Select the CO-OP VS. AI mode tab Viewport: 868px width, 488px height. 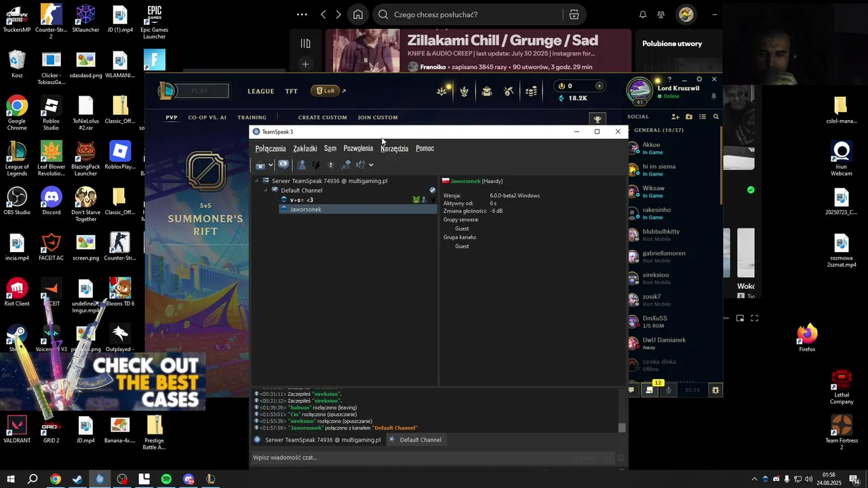pyautogui.click(x=208, y=117)
